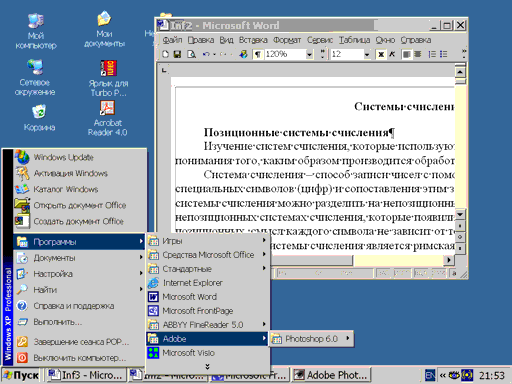Click the Select Browse Object round button
512x384 pixels.
[x=460, y=237]
